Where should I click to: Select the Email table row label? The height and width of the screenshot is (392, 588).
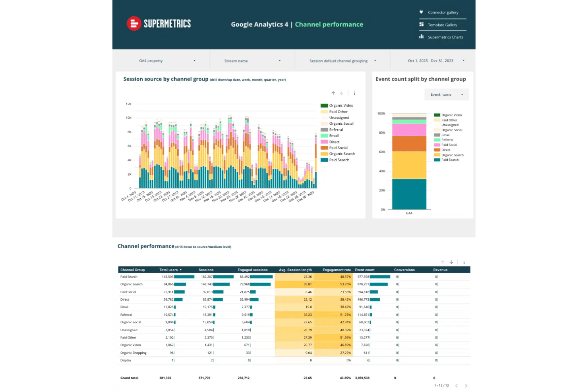pos(124,307)
